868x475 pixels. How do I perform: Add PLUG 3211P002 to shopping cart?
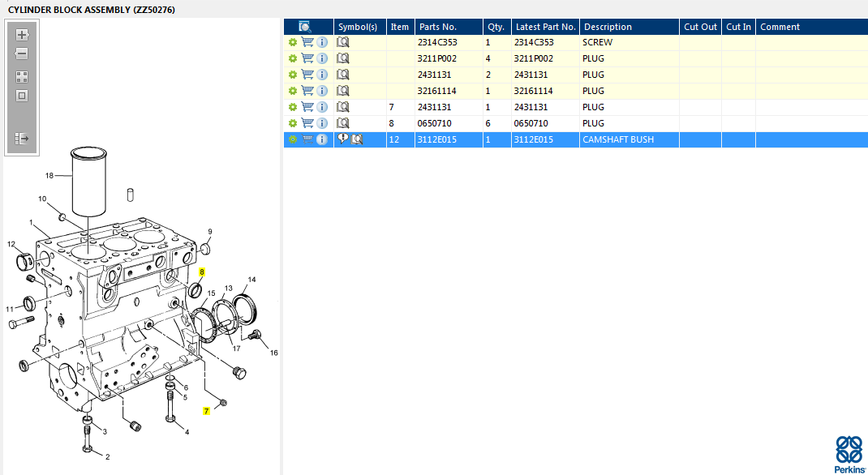tap(307, 58)
